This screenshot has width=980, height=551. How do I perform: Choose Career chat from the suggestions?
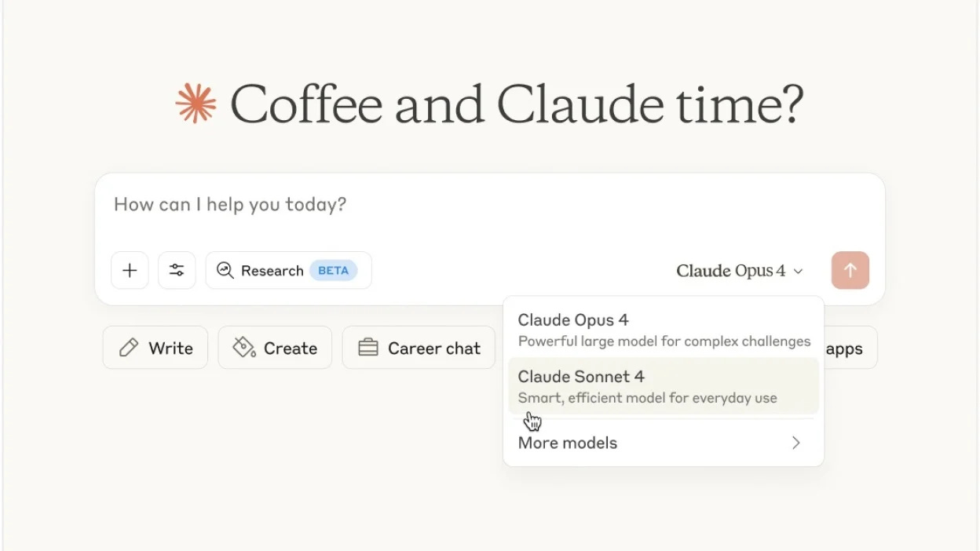(418, 348)
